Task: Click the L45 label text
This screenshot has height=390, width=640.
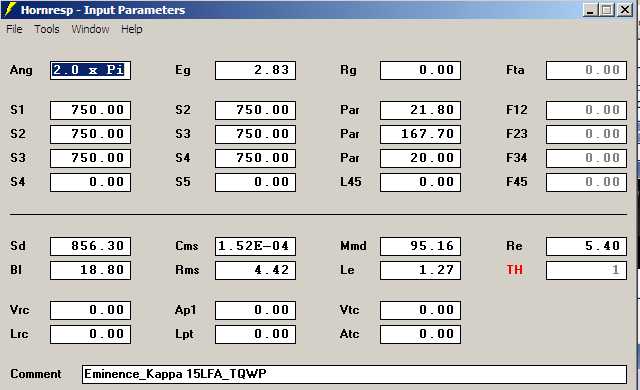Action: (x=351, y=182)
